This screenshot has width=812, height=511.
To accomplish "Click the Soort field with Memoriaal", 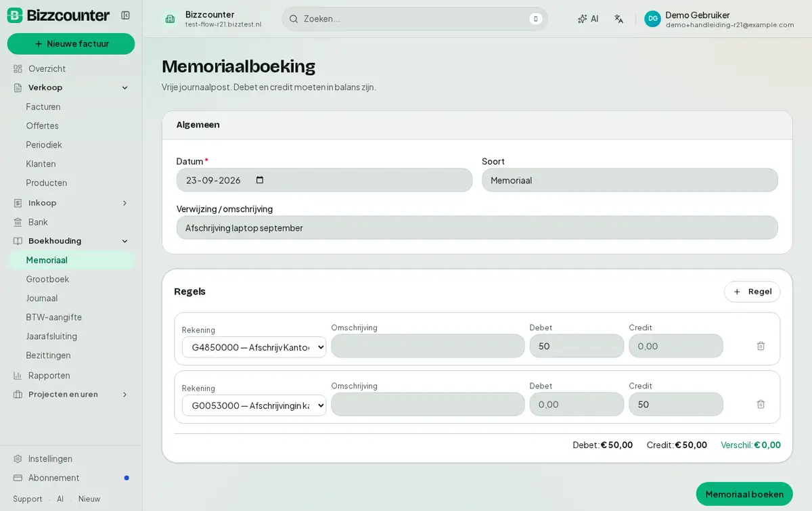I will click(630, 180).
